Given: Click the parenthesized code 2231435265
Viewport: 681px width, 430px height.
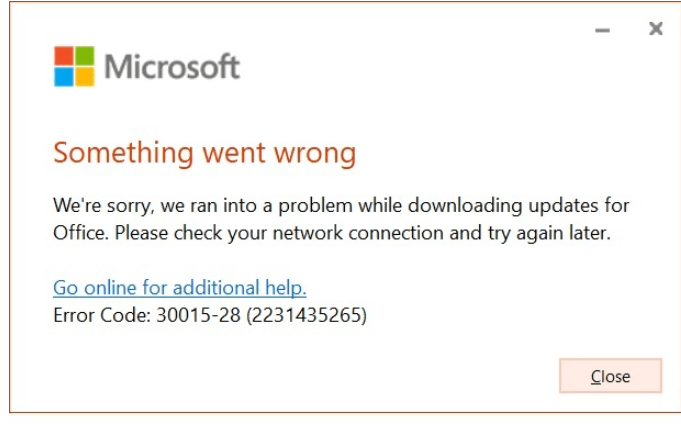Looking at the screenshot, I should [x=309, y=317].
